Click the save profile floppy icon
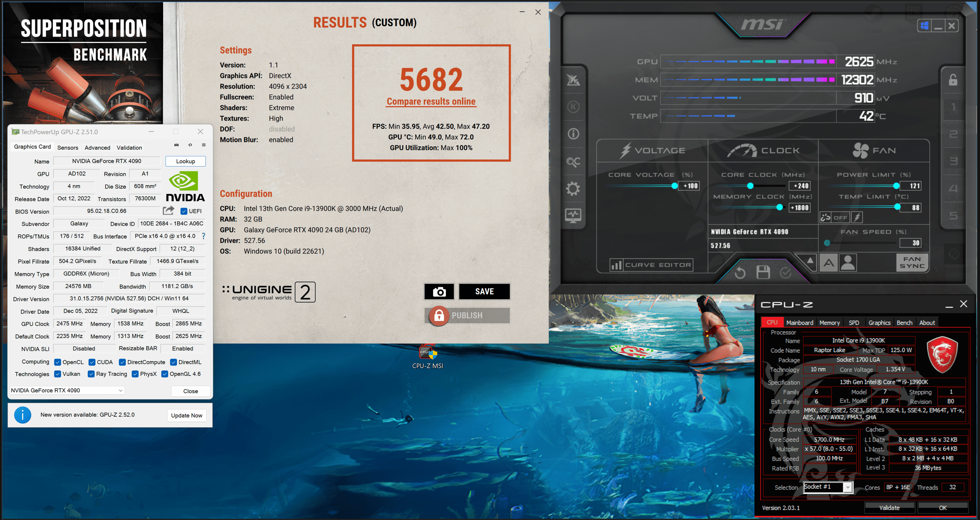 point(763,273)
